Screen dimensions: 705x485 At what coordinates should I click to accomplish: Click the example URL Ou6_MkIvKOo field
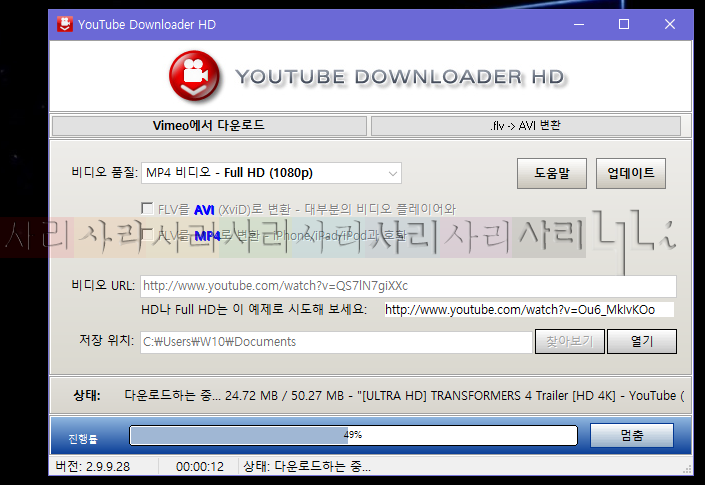tap(529, 310)
